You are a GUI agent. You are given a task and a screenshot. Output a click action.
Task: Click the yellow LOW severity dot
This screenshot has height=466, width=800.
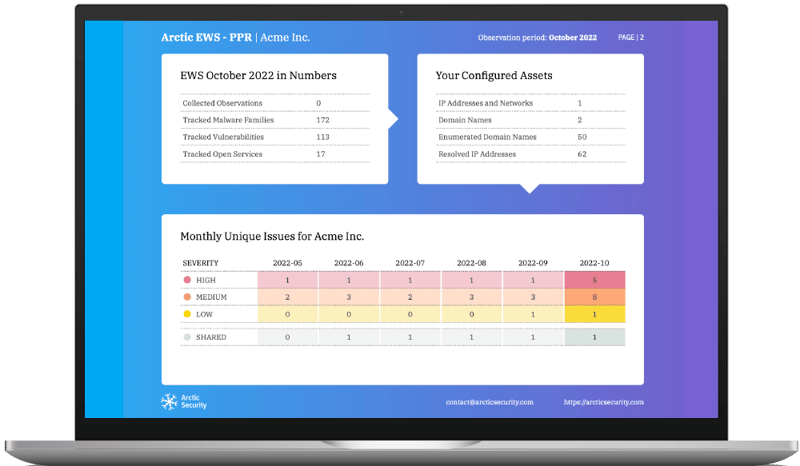(187, 314)
